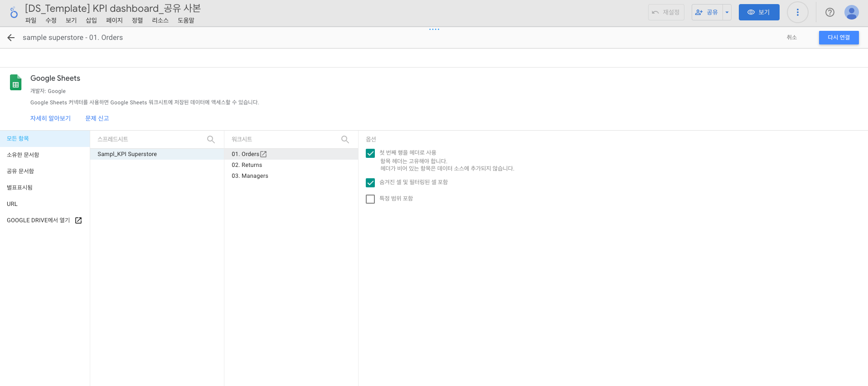Viewport: 868px width, 386px height.
Task: Expand the 공유 dropdown arrow
Action: [x=727, y=12]
